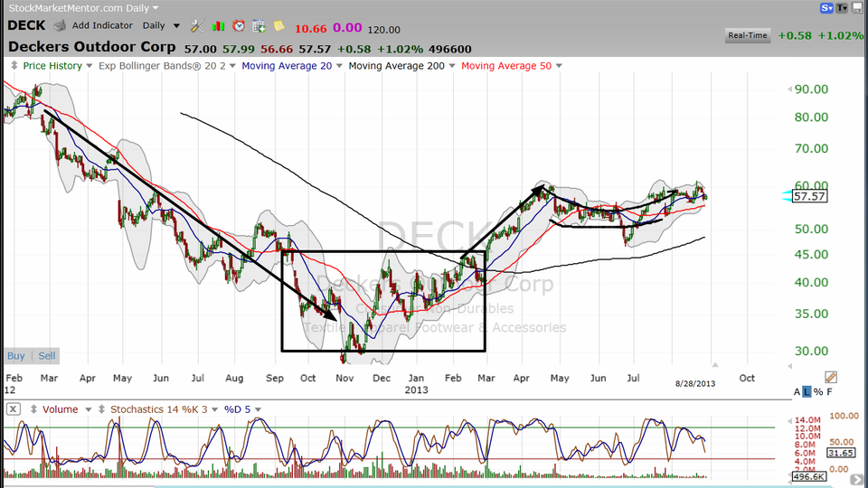Click reorder arrows beside Stochastics label
868x488 pixels.
(101, 409)
